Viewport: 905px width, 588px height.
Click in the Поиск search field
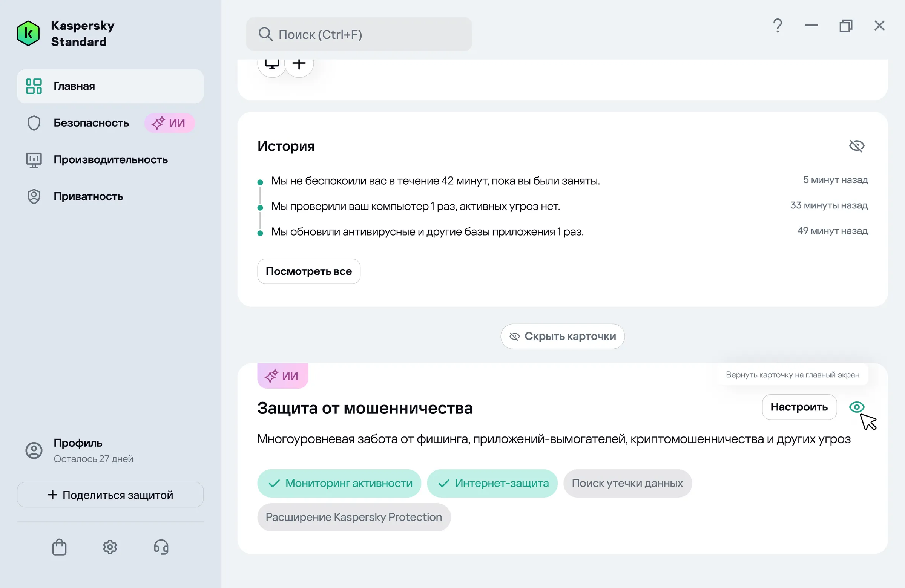pos(359,34)
